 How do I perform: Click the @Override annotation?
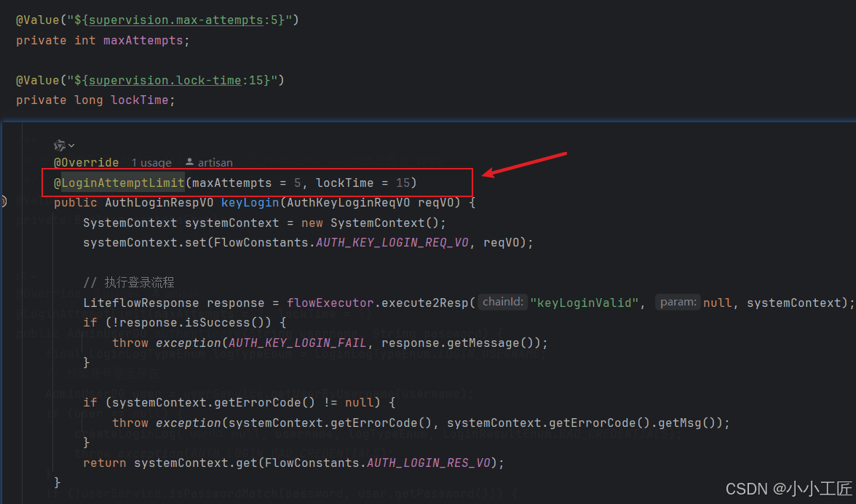coord(86,163)
